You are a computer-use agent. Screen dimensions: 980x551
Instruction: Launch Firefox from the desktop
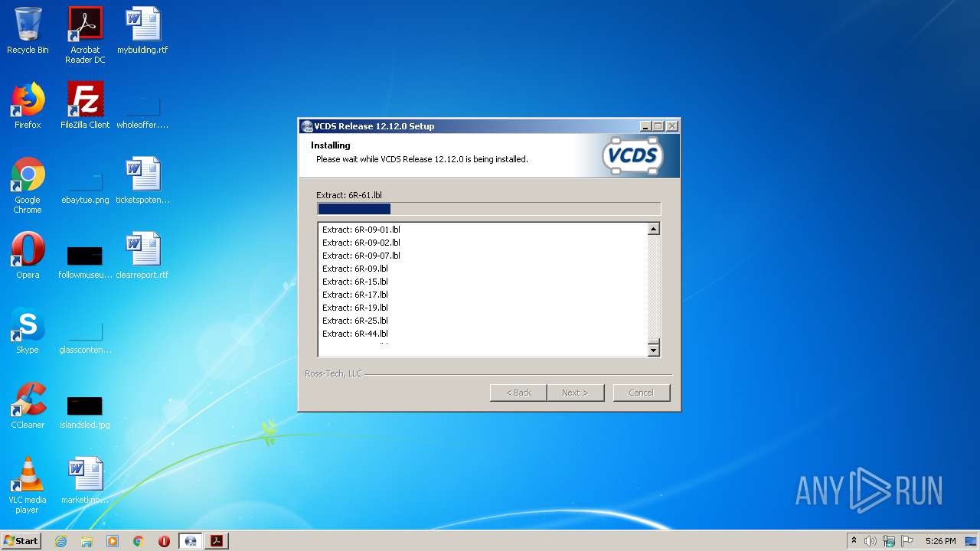[x=28, y=106]
